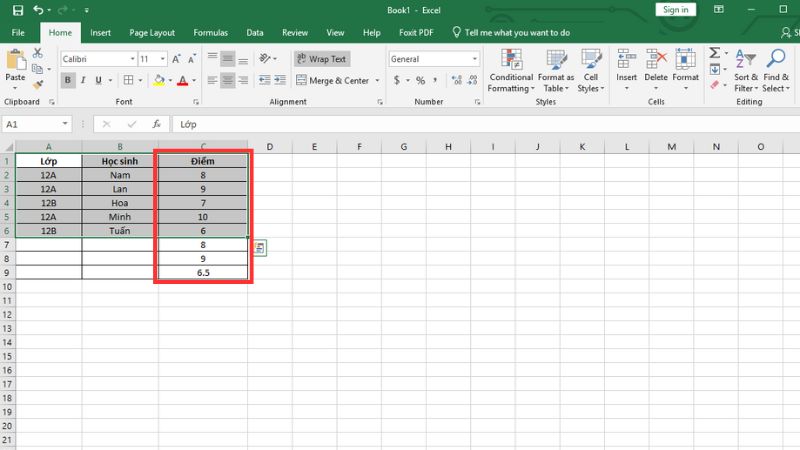
Task: Click the Format Painter brush icon
Action: (38, 84)
